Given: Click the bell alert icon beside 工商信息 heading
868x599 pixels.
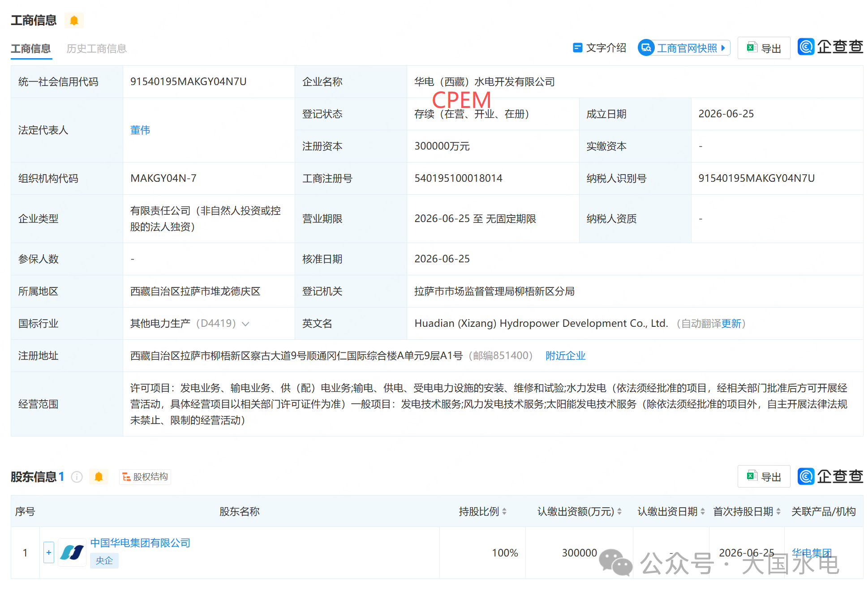Looking at the screenshot, I should point(74,21).
